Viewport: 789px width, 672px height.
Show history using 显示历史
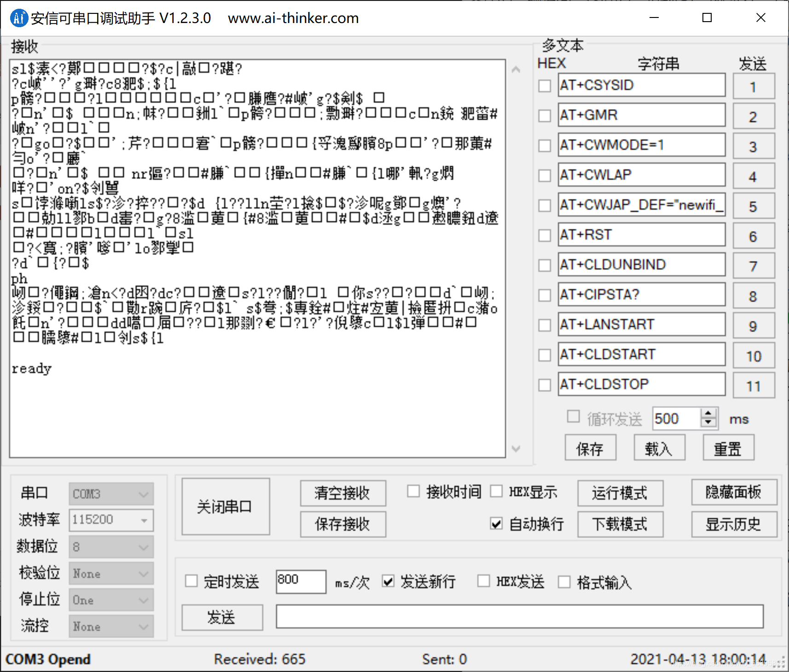pos(734,524)
